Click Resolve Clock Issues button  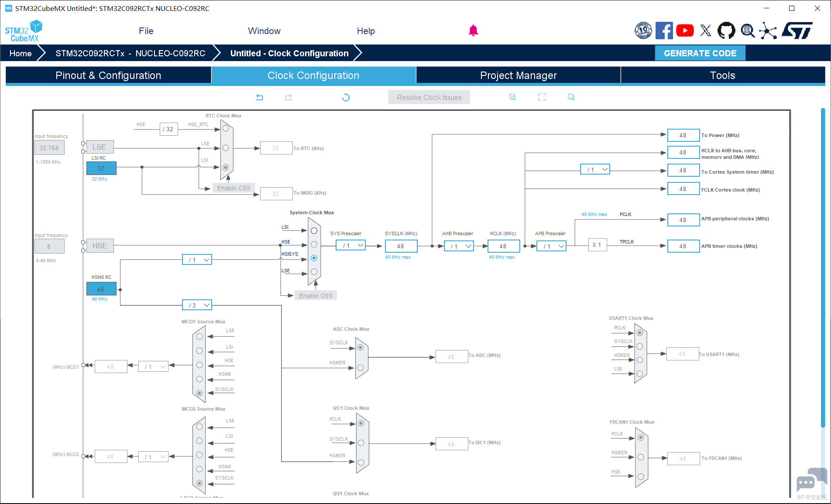(x=429, y=97)
